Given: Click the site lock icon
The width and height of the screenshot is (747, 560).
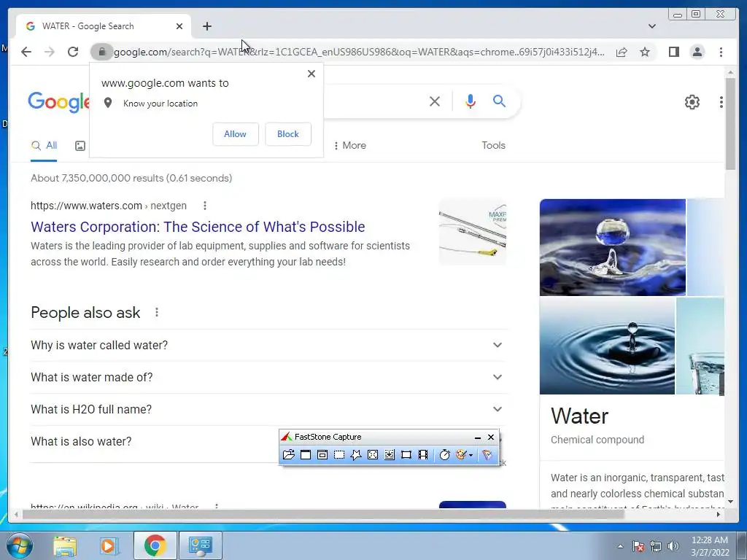Looking at the screenshot, I should [101, 52].
